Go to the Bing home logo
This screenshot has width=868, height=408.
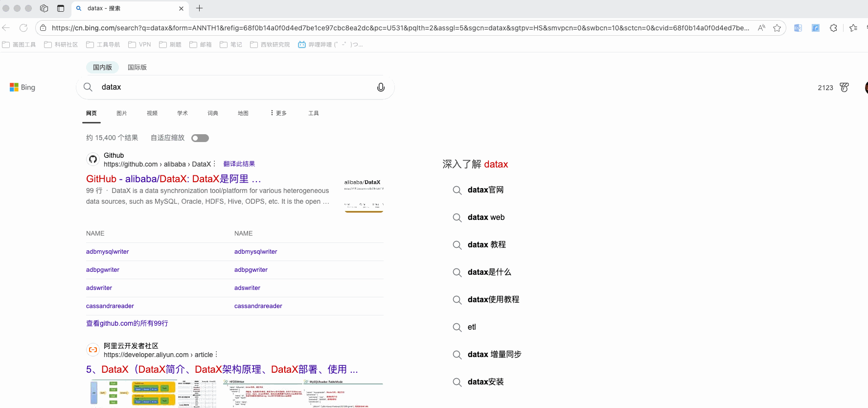coord(23,87)
